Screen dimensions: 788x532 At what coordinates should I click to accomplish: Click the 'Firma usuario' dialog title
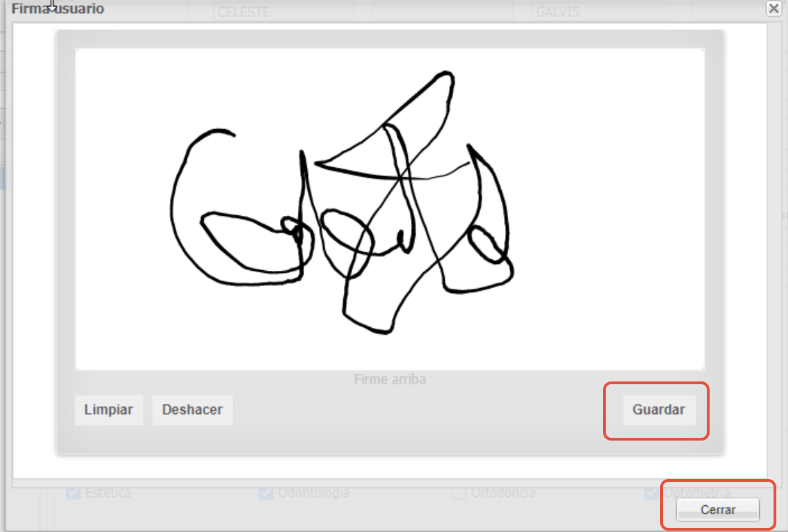[58, 8]
